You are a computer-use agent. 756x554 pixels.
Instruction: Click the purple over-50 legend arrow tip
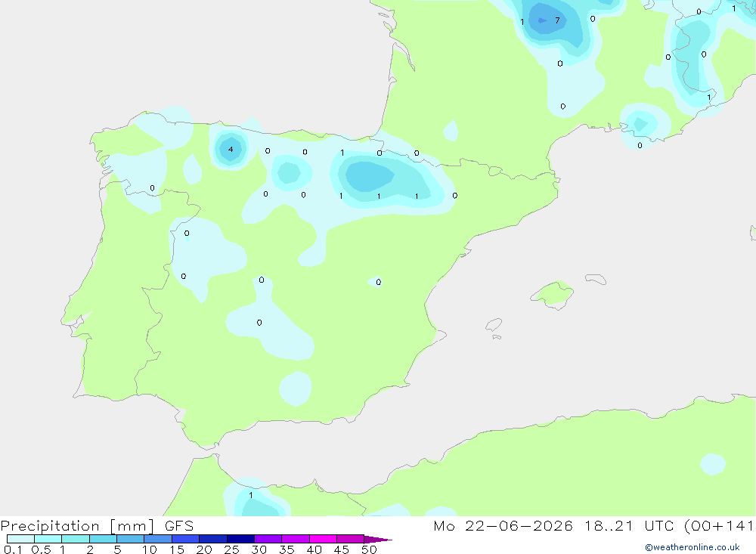[379, 540]
